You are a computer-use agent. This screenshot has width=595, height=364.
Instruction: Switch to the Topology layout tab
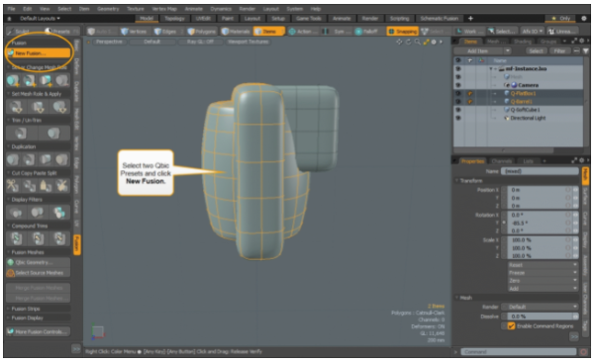pyautogui.click(x=174, y=19)
